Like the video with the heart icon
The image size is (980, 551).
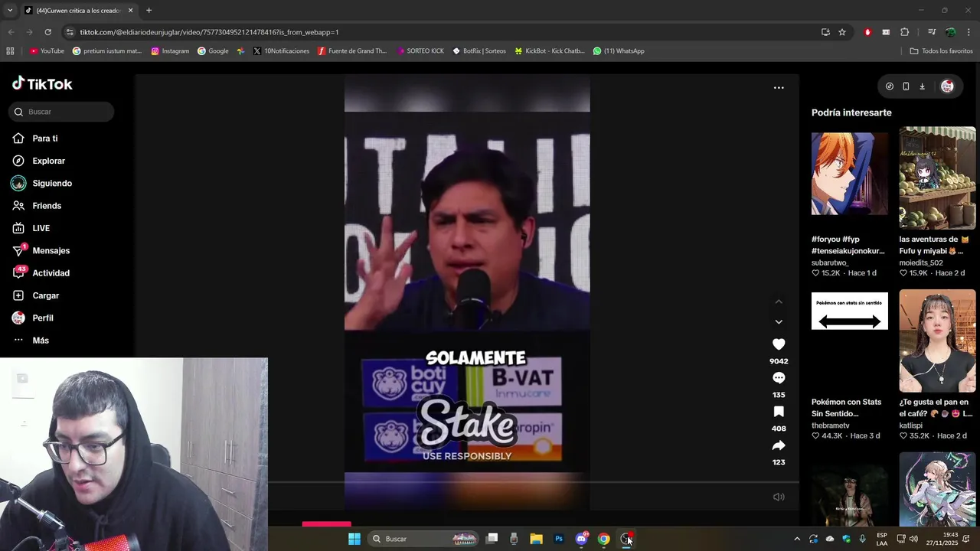point(779,344)
